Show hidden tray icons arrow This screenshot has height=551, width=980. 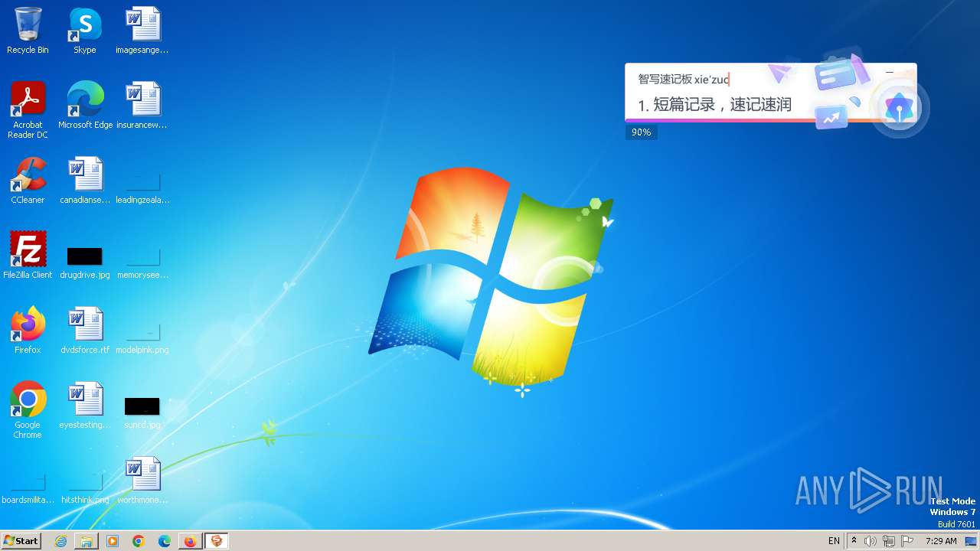pos(854,541)
